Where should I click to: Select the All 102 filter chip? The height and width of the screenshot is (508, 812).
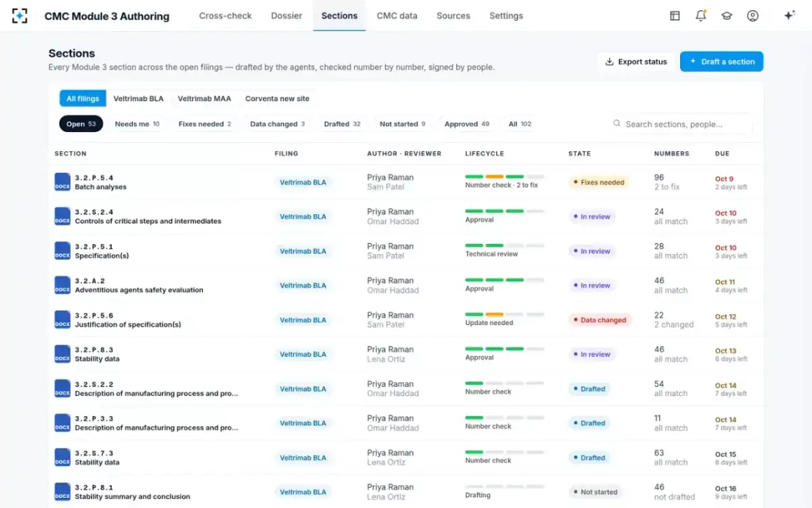pos(520,124)
